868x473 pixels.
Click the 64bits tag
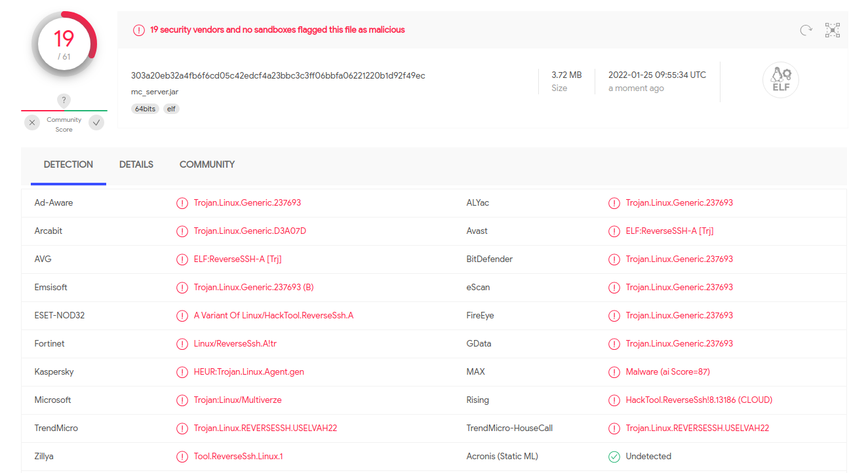(x=145, y=109)
